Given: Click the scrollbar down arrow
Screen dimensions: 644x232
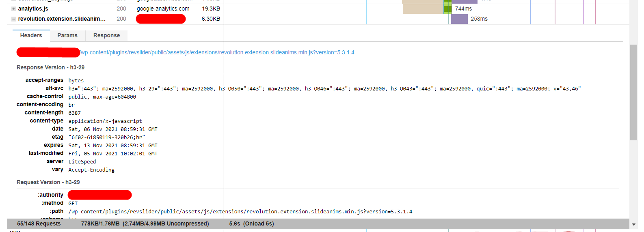Looking at the screenshot, I should pyautogui.click(x=633, y=224).
